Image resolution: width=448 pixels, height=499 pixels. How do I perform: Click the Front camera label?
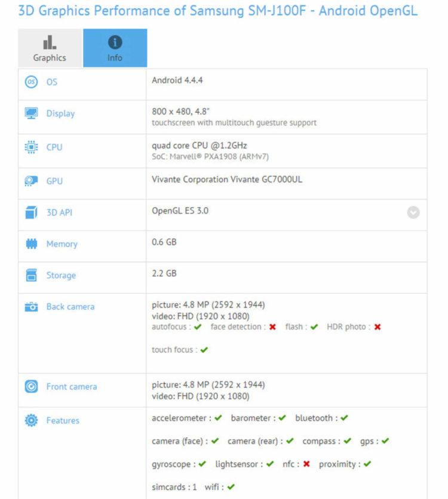[x=72, y=386]
